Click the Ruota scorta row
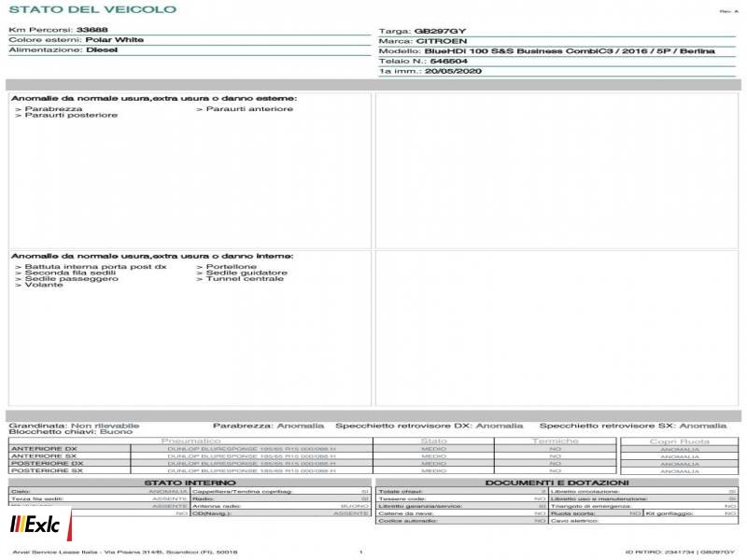 point(596,513)
